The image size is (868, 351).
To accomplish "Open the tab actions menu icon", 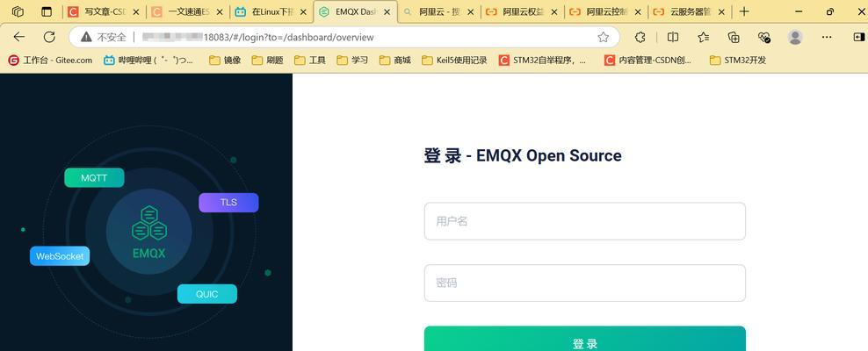I will tap(47, 11).
